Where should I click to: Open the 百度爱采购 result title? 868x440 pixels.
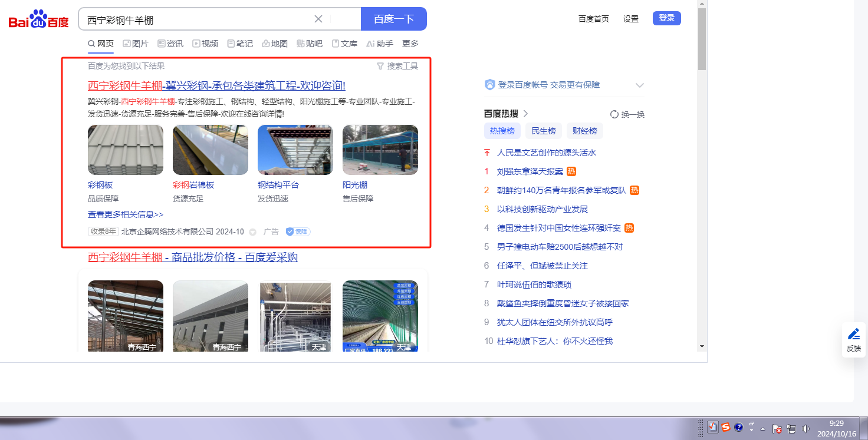[x=193, y=257]
